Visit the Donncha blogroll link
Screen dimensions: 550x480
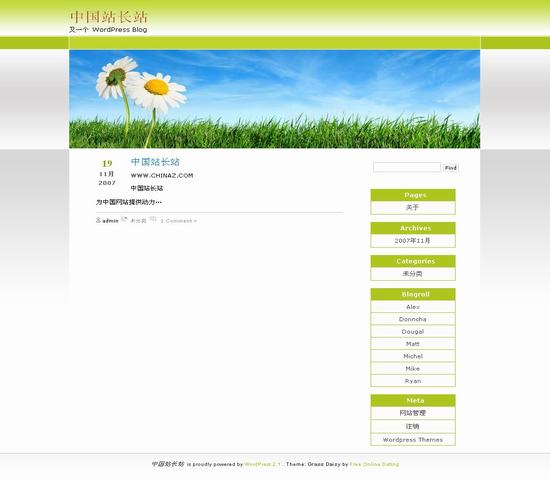click(x=413, y=319)
